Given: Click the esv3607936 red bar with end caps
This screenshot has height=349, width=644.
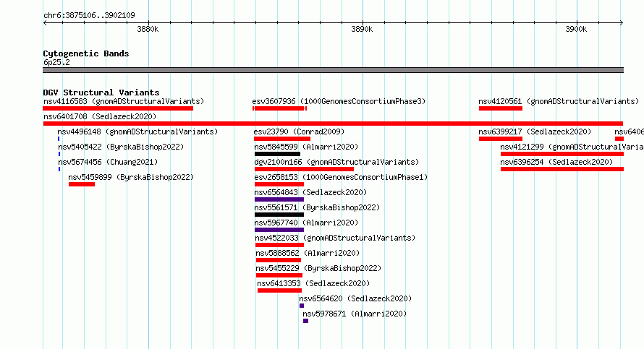Looking at the screenshot, I should [280, 108].
